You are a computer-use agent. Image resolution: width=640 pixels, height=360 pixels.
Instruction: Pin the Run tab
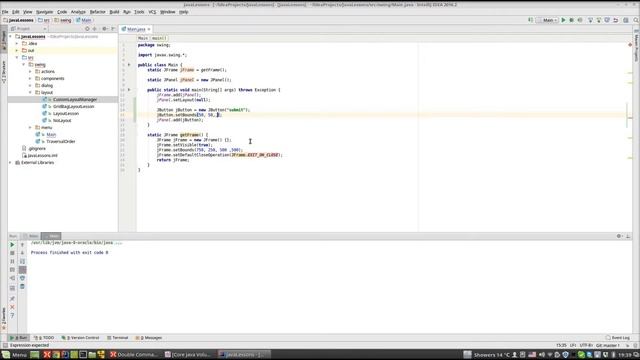(x=12, y=299)
